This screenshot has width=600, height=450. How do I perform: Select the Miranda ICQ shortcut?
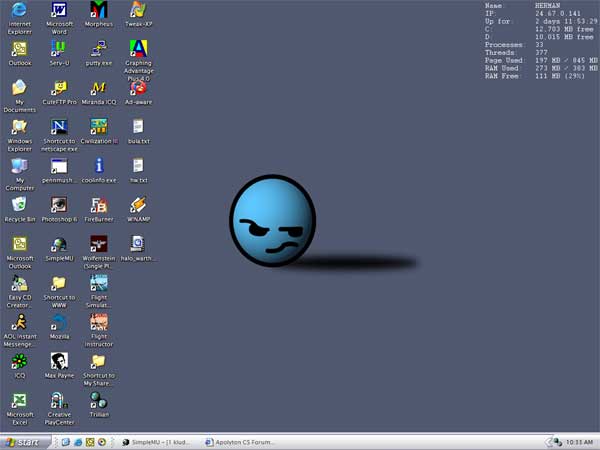tap(99, 88)
